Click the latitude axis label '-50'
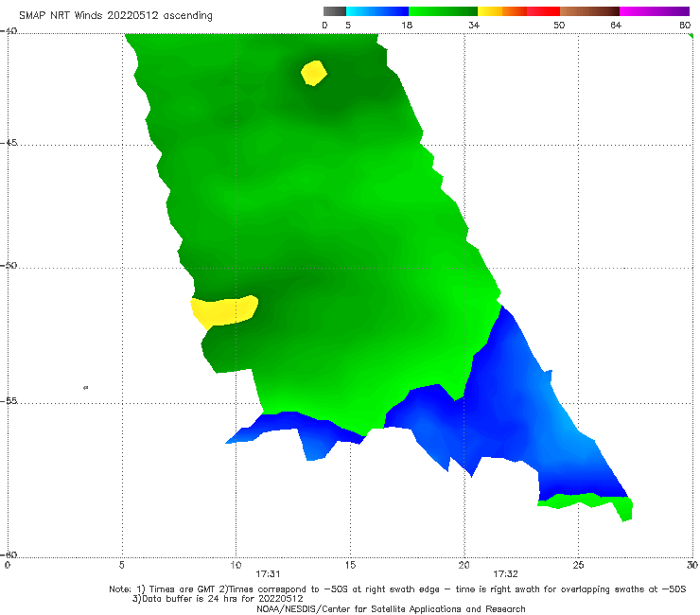Screen dimensions: 700x615 click(x=9, y=265)
